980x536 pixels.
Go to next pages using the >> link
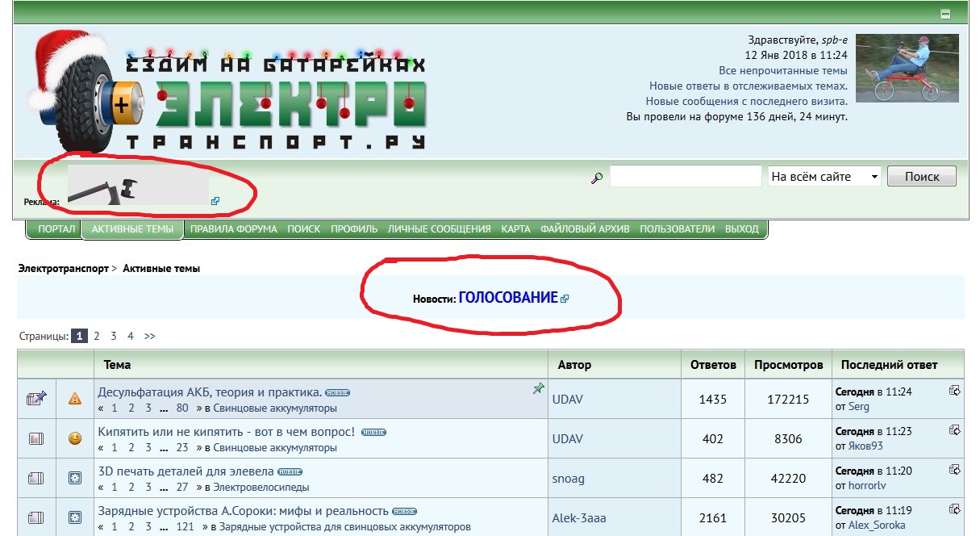tap(149, 336)
